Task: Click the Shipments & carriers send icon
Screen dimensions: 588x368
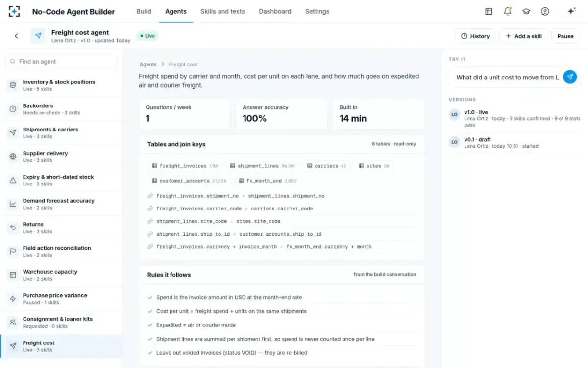Action: point(13,133)
